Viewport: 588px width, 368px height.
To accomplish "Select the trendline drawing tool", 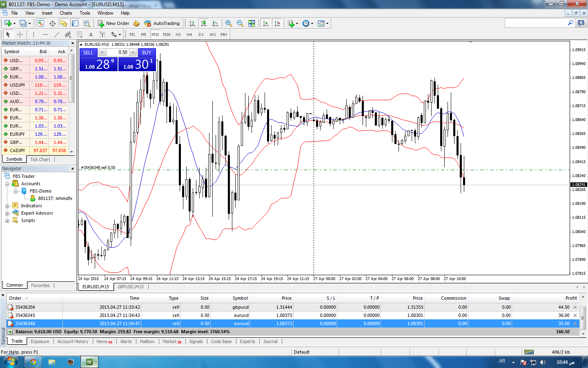I will point(56,34).
